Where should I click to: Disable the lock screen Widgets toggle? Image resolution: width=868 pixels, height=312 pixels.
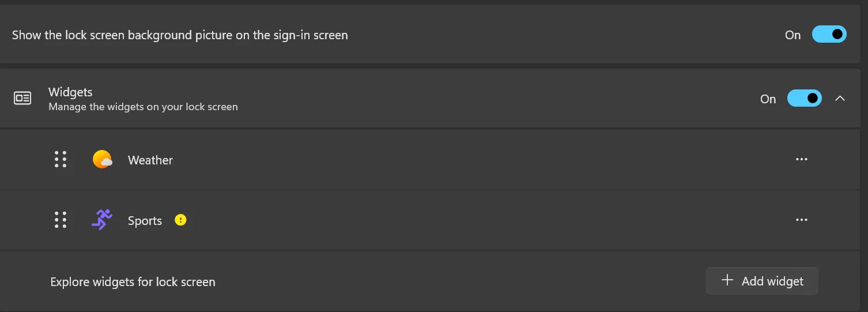pos(805,99)
